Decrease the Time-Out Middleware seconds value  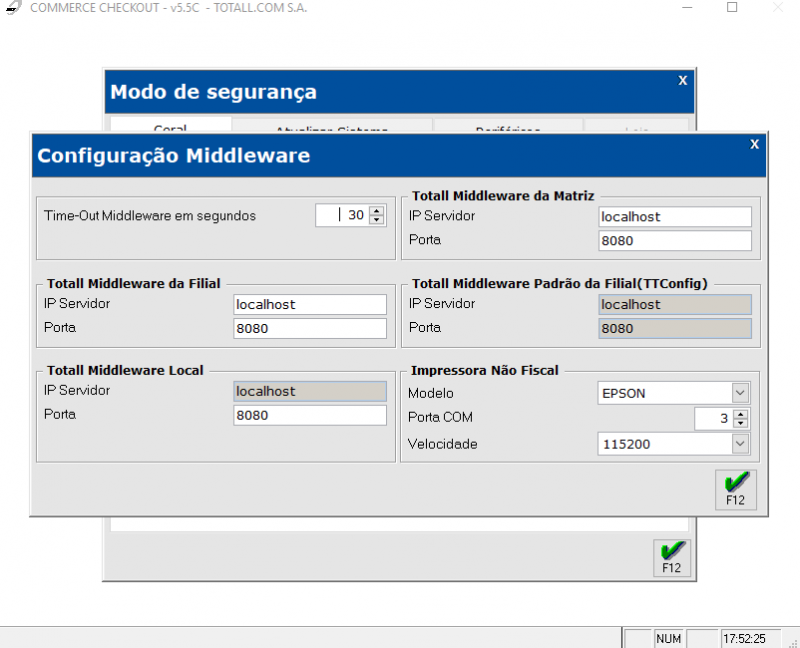[x=376, y=219]
